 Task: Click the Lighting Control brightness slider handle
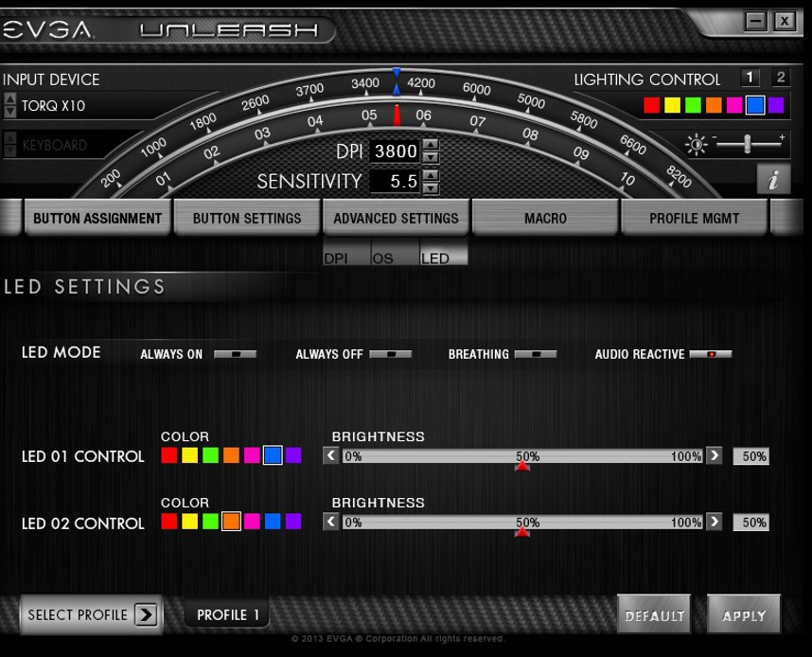tap(747, 144)
